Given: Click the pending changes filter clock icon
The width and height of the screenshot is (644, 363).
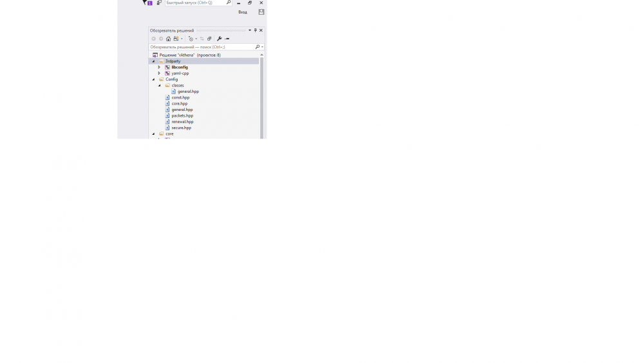Looking at the screenshot, I should point(191,39).
